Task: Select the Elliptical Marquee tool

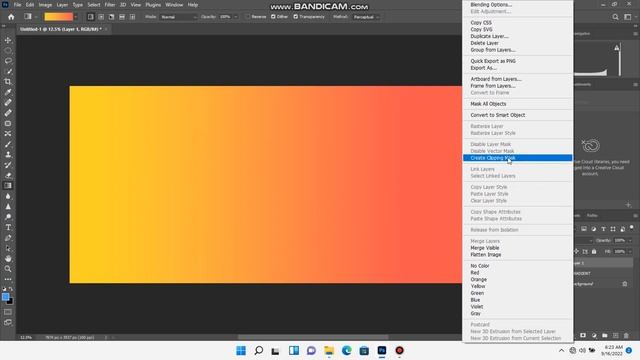Action: [x=8, y=51]
